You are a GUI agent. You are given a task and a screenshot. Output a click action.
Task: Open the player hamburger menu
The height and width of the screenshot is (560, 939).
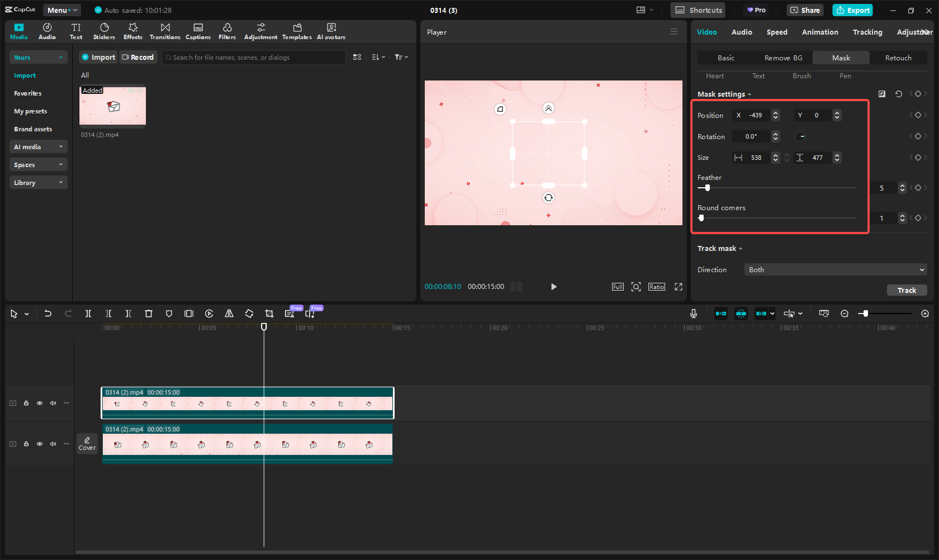pyautogui.click(x=674, y=32)
